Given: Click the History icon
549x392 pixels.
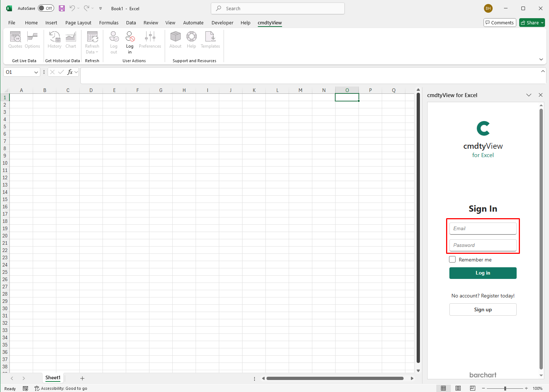Looking at the screenshot, I should 55,40.
